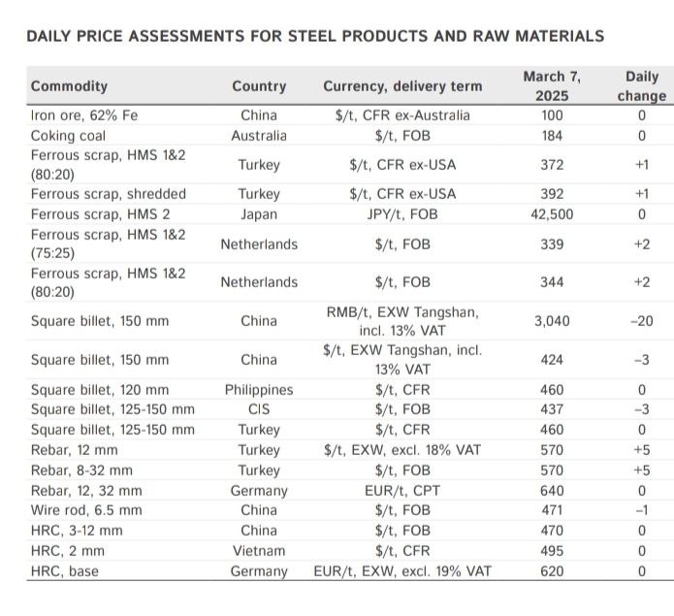Click the –20 daily change value
This screenshot has width=674, height=616.
click(642, 321)
